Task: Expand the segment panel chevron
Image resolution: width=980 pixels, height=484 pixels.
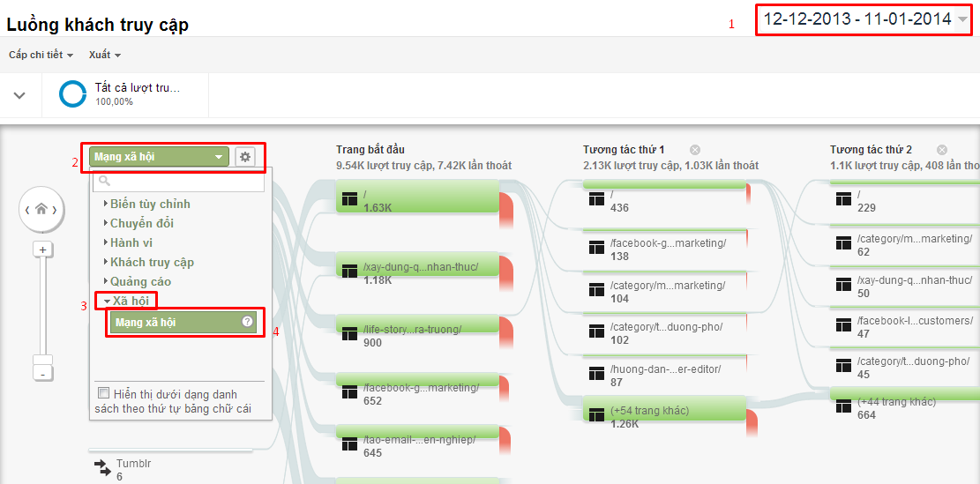Action: pos(19,95)
